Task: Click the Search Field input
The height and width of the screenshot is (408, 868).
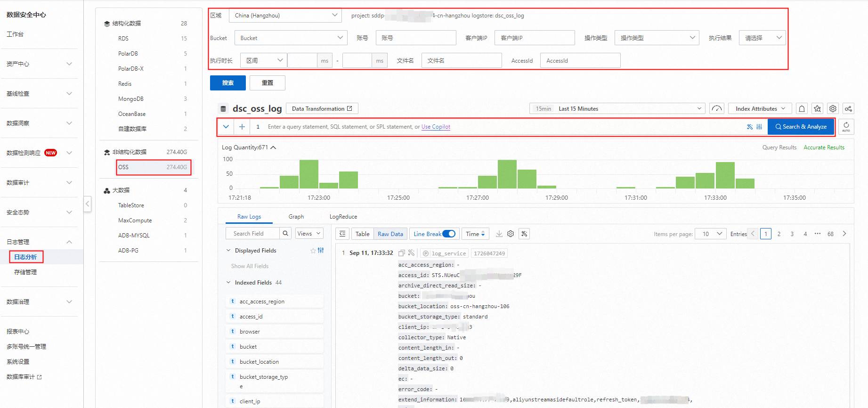Action: (x=253, y=234)
